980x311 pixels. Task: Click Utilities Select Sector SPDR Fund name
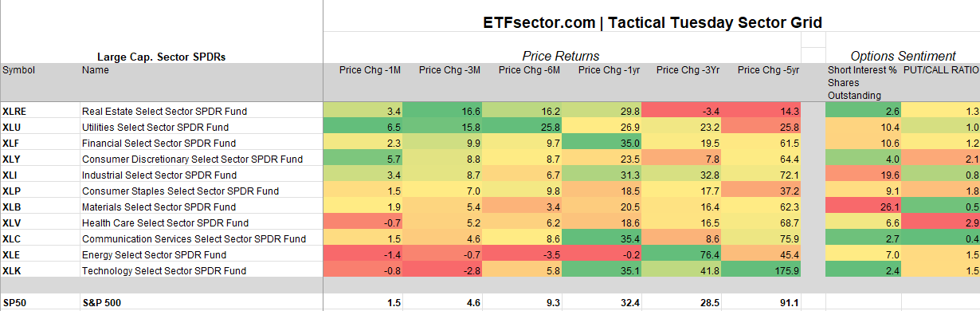155,127
